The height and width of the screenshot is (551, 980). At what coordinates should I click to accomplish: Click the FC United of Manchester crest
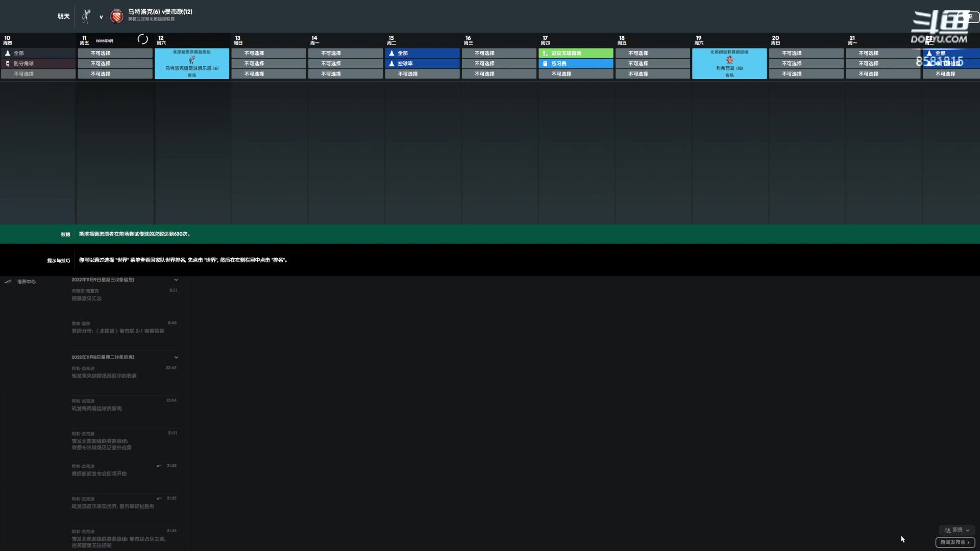pyautogui.click(x=117, y=16)
